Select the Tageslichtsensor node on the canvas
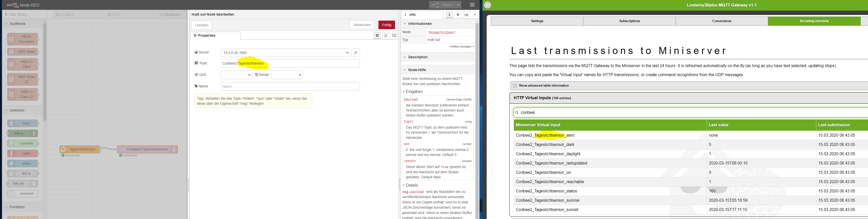This screenshot has height=219, width=868. coord(80,149)
